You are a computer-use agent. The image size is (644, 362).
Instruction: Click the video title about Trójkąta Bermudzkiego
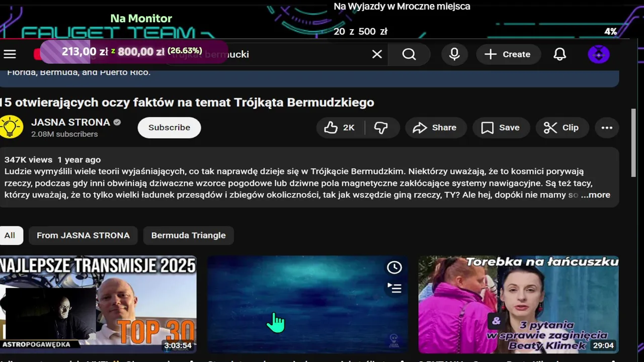[x=187, y=103]
